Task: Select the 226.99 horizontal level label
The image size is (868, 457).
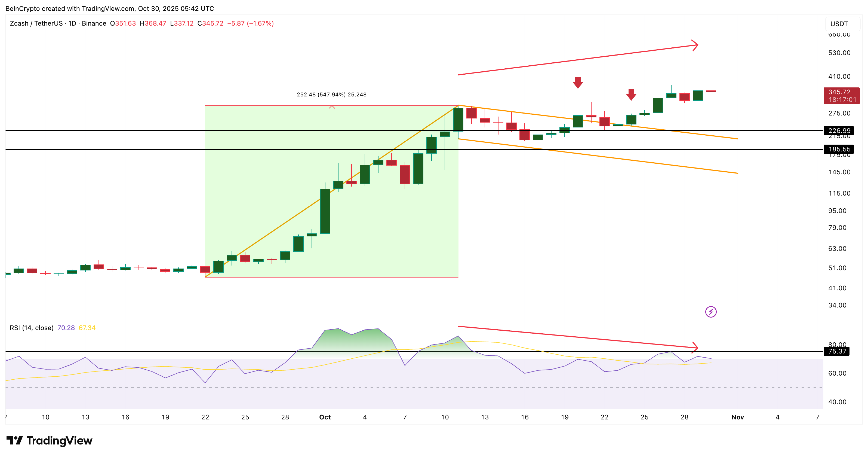Action: [x=839, y=131]
